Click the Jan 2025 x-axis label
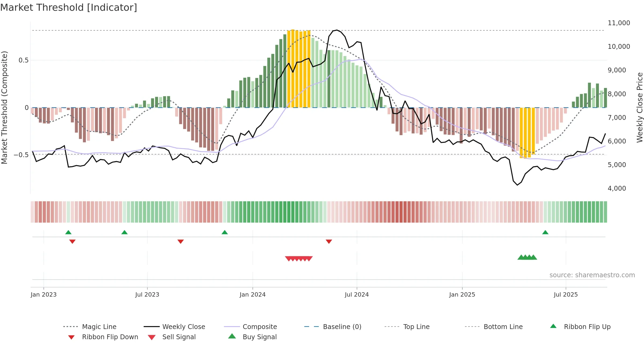The image size is (644, 362). [462, 294]
